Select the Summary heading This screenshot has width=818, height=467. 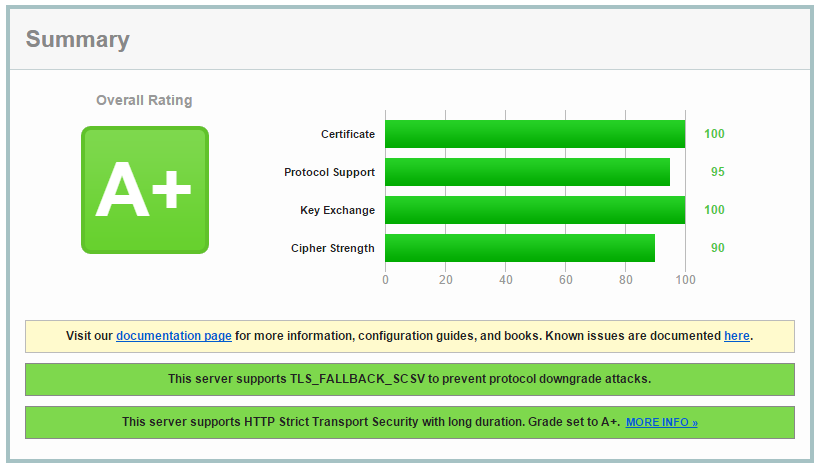click(x=77, y=40)
